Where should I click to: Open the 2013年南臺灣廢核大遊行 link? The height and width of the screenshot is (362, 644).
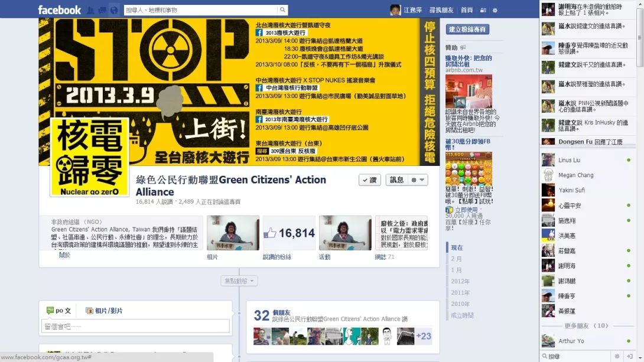pyautogui.click(x=292, y=119)
